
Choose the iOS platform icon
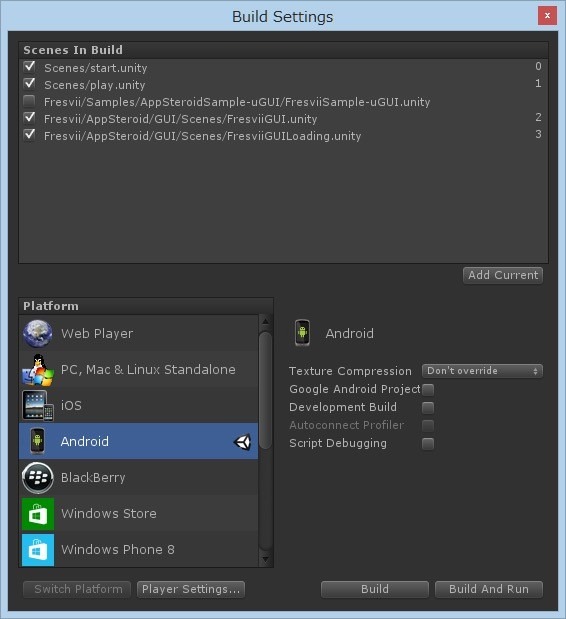[x=38, y=405]
